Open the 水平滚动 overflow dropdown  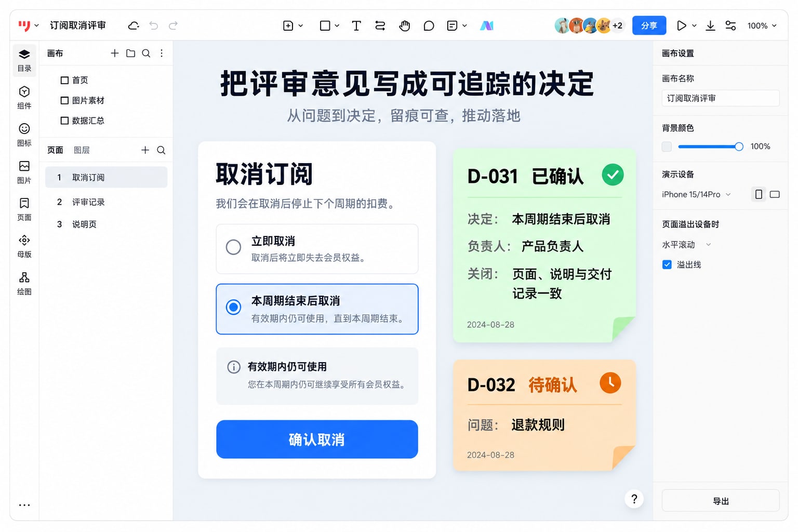(686, 244)
